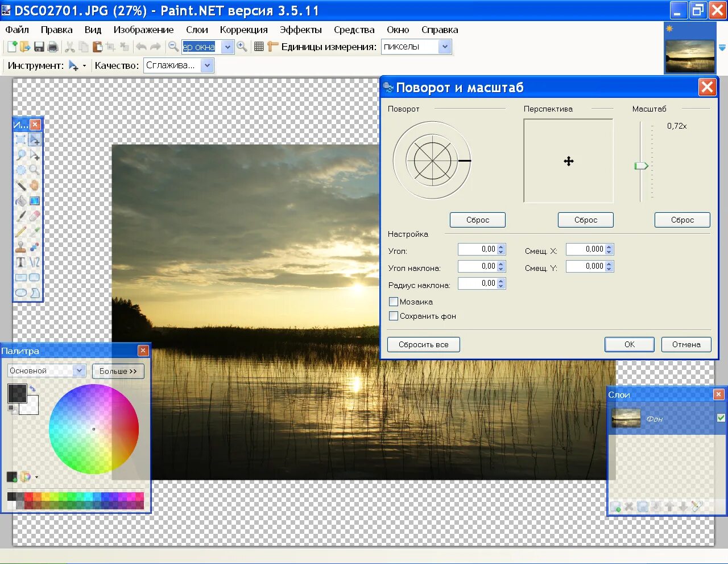Click the Масштаб slider handle
Image resolution: width=728 pixels, height=564 pixels.
[641, 166]
